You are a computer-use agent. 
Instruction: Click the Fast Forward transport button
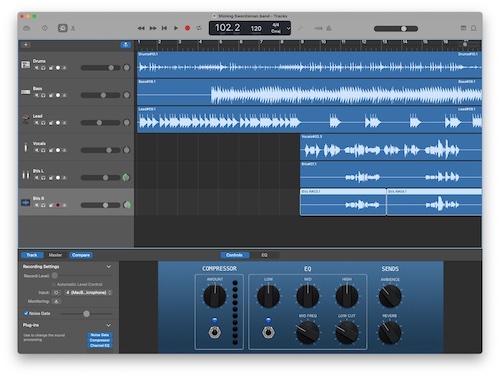coord(153,28)
